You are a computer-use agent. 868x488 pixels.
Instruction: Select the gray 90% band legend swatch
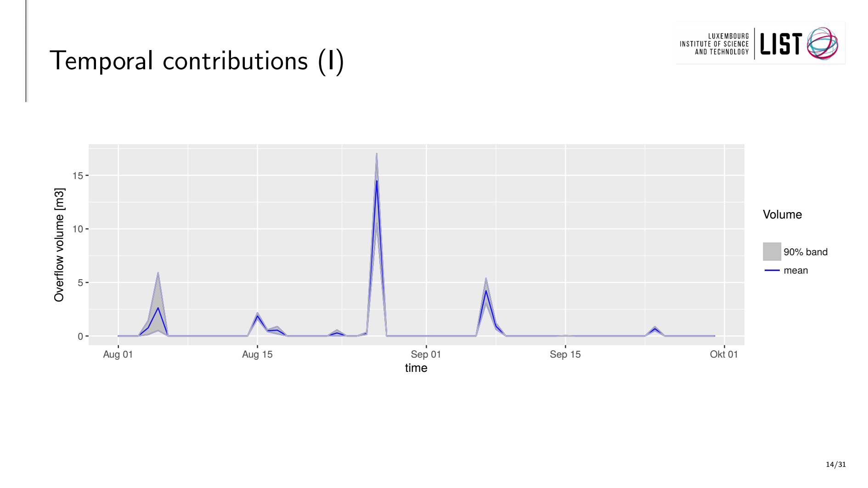pos(772,252)
